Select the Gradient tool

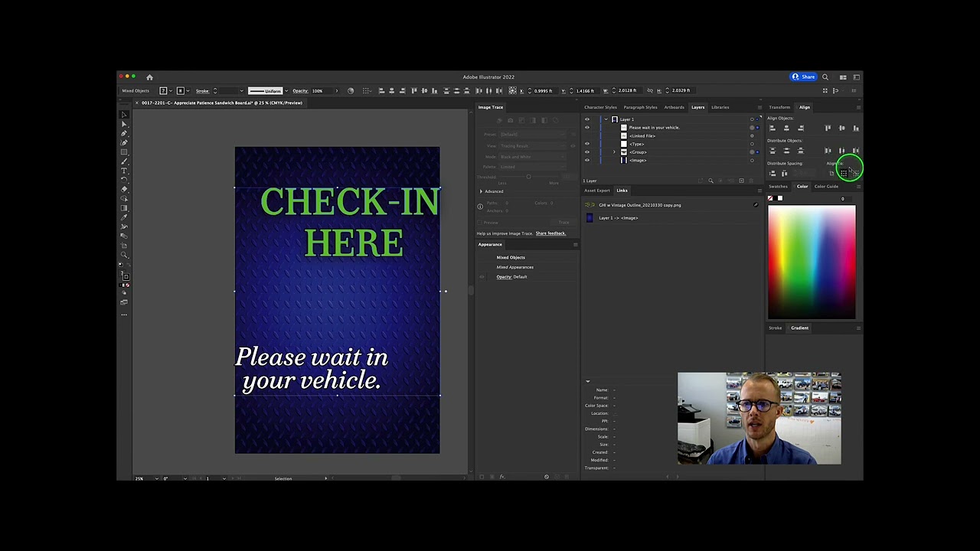(124, 208)
